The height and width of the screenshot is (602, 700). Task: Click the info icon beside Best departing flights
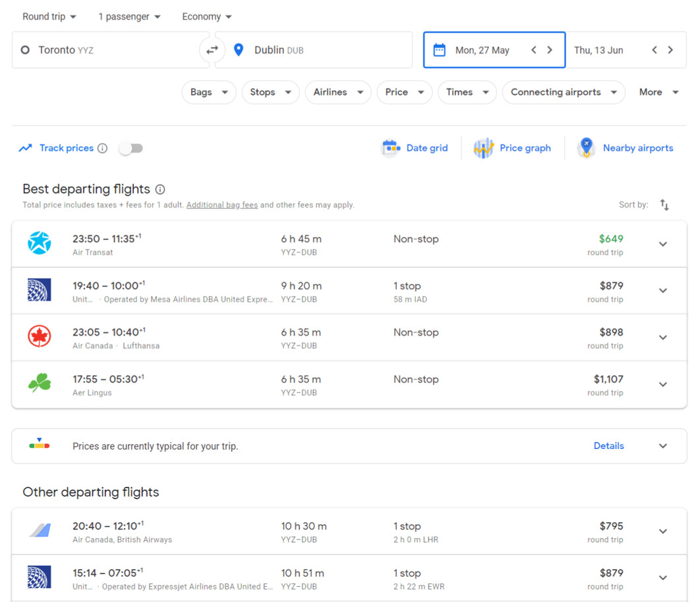pos(160,189)
